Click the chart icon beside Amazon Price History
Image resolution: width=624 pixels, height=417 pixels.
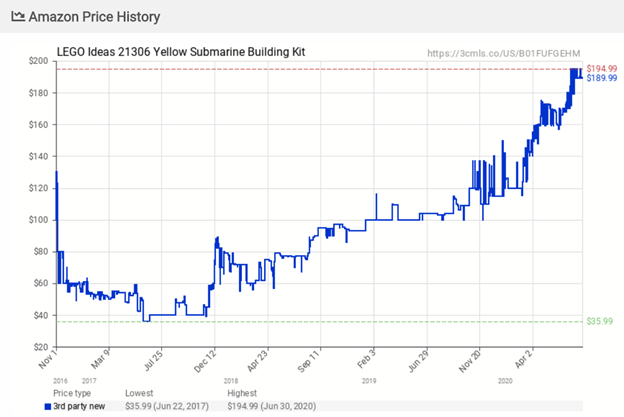(19, 18)
